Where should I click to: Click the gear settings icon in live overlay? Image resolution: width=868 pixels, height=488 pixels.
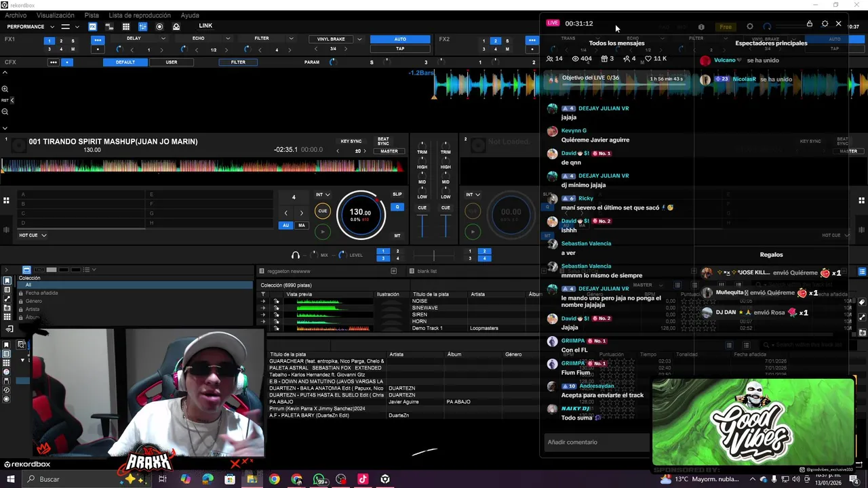tap(825, 24)
